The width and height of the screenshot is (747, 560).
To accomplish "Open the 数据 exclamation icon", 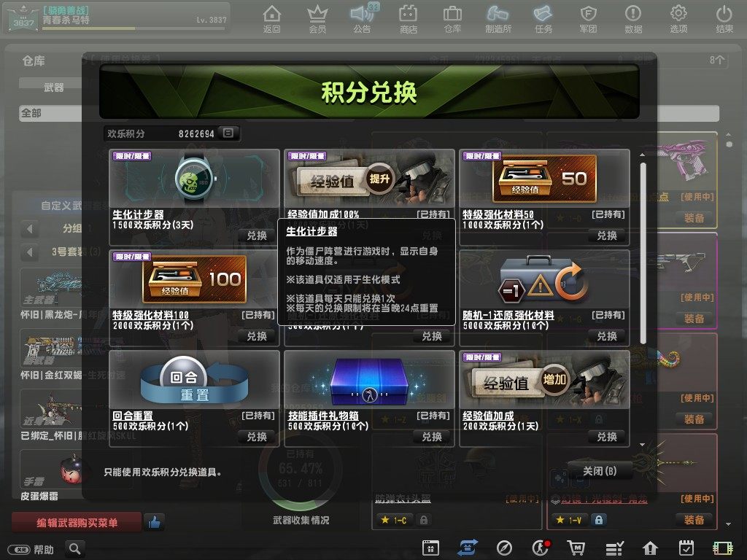I will (x=633, y=19).
